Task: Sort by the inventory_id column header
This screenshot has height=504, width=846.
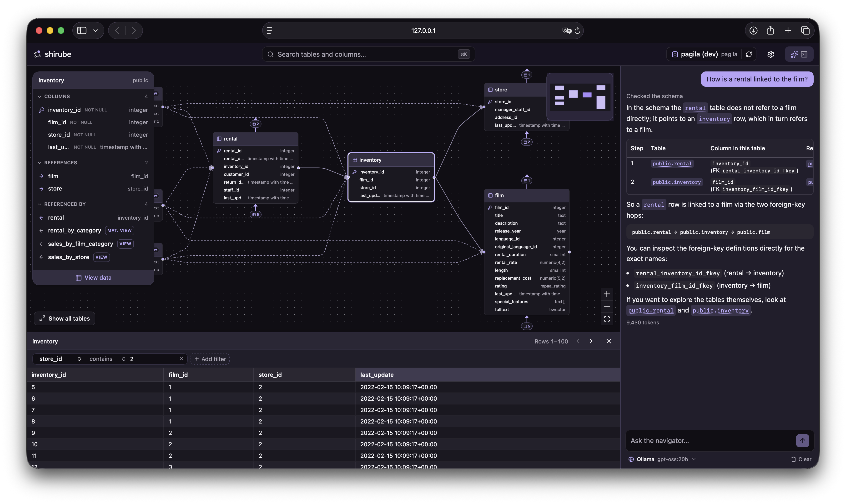Action: point(95,375)
